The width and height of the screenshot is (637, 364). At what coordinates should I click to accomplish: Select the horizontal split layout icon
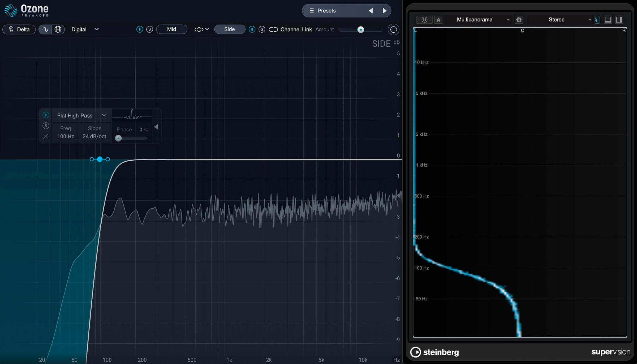pos(608,20)
